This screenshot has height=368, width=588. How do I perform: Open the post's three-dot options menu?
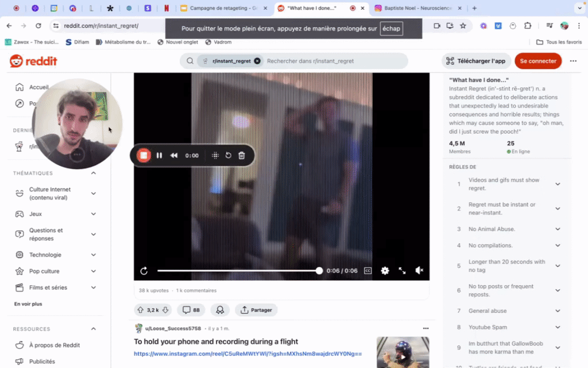425,328
